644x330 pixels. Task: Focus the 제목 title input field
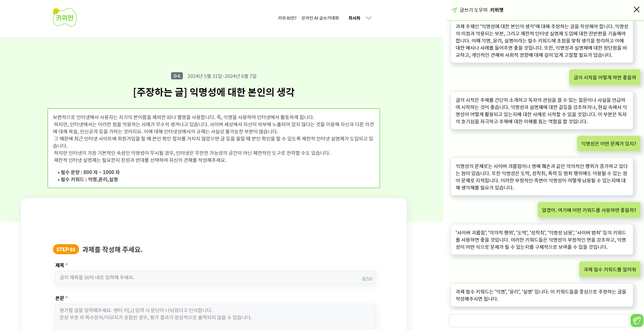[208, 277]
